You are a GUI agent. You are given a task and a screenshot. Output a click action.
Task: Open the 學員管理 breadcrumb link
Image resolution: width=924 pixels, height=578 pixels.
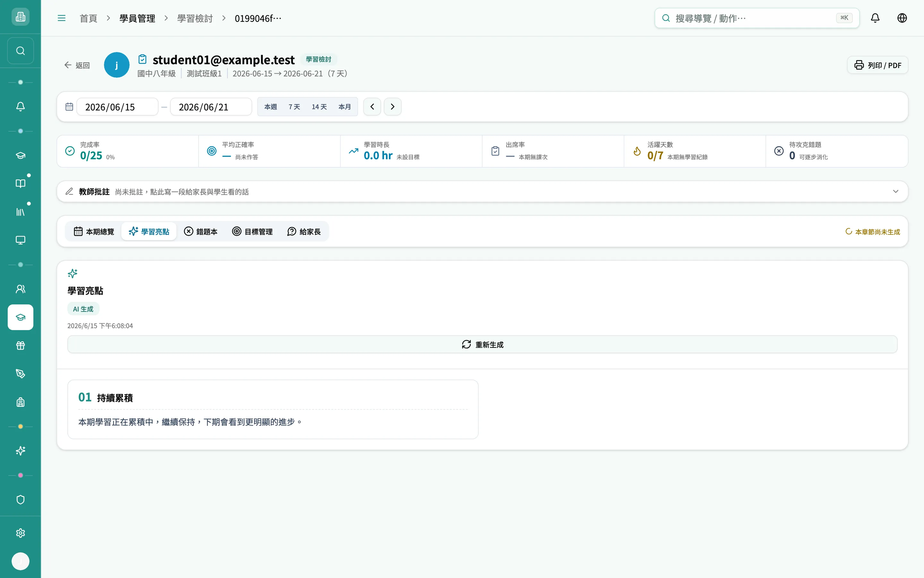click(137, 18)
